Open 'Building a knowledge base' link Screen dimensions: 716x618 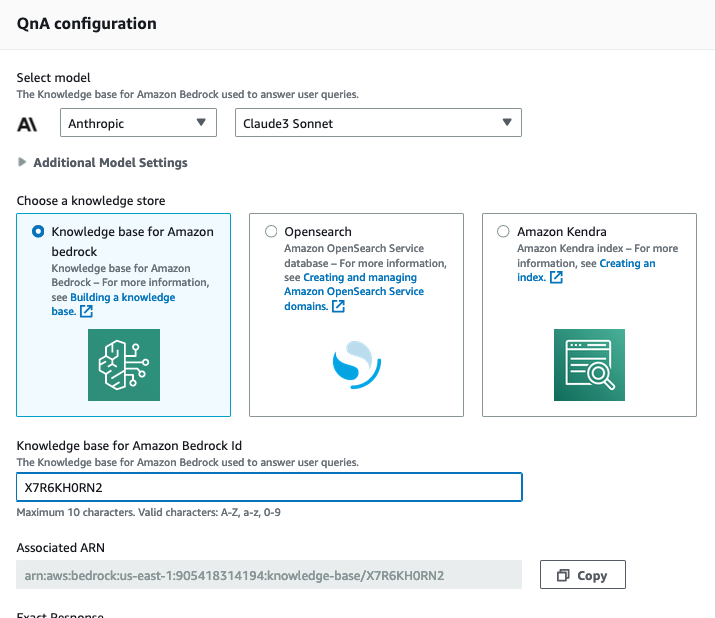pos(120,298)
